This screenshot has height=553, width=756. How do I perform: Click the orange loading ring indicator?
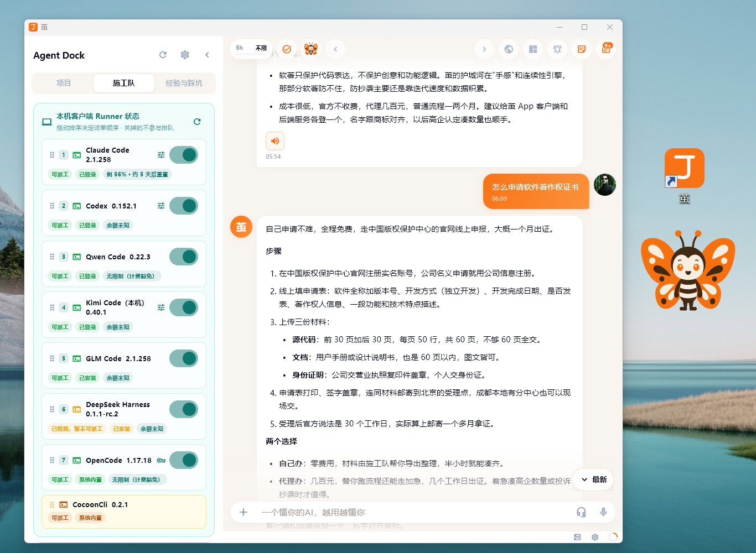pos(613,537)
